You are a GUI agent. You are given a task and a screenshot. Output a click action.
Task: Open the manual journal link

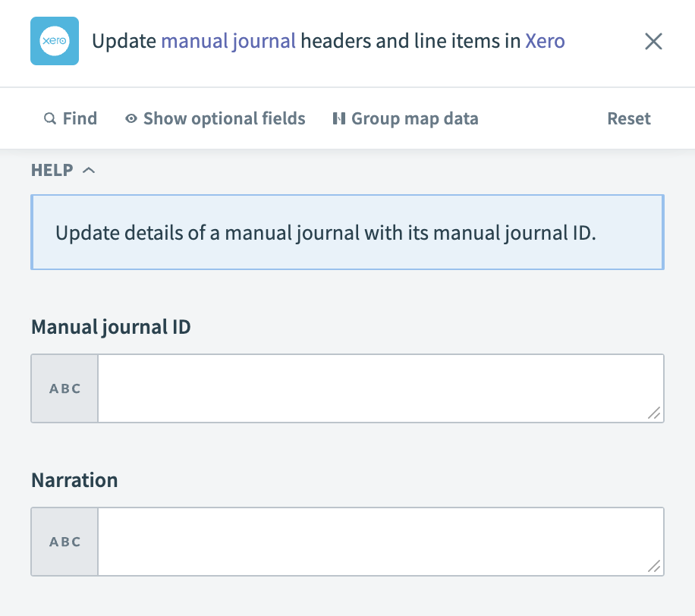pos(228,41)
